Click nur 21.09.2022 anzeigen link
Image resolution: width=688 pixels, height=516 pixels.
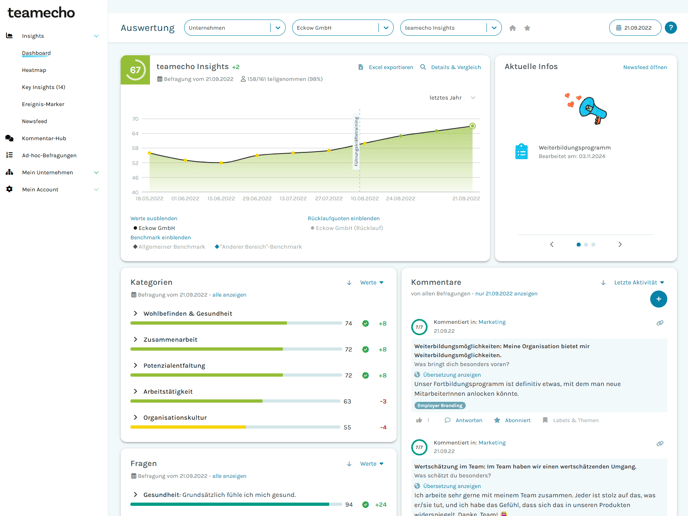point(506,294)
